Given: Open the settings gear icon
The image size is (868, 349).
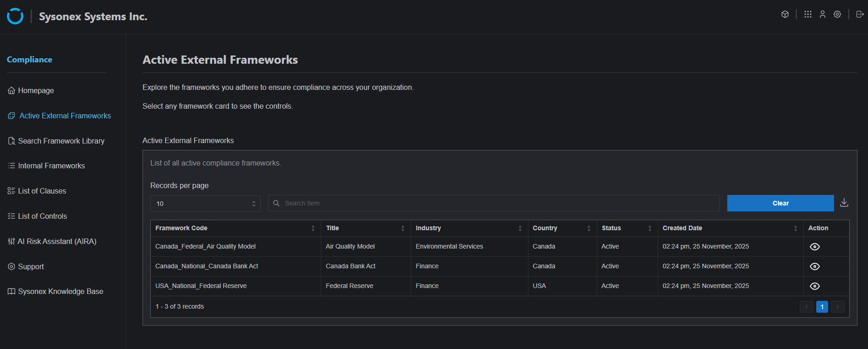Looking at the screenshot, I should point(837,14).
